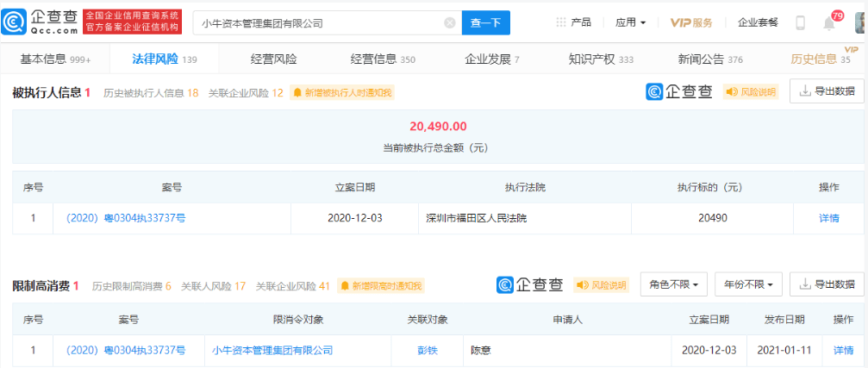Export data for 被执行人信息 section
The width and height of the screenshot is (868, 368).
coord(827,91)
